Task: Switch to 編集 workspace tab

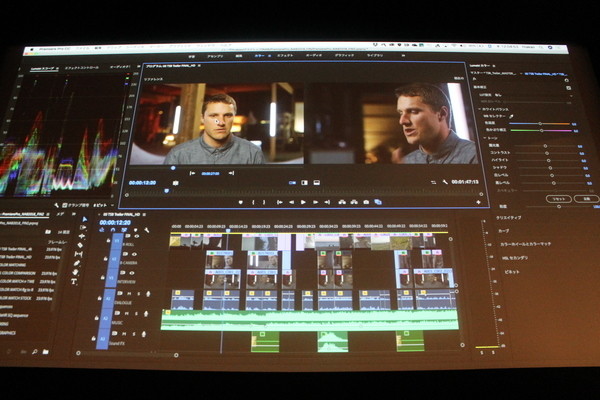Action: point(239,56)
